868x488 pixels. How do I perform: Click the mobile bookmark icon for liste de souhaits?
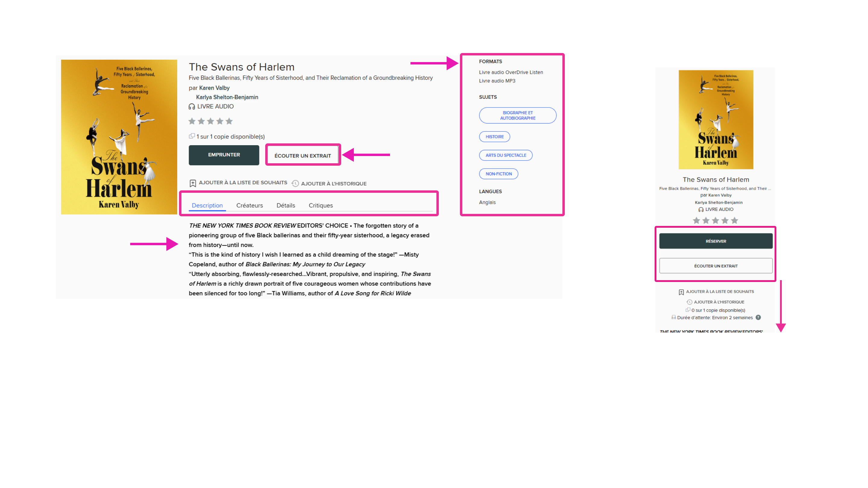681,292
